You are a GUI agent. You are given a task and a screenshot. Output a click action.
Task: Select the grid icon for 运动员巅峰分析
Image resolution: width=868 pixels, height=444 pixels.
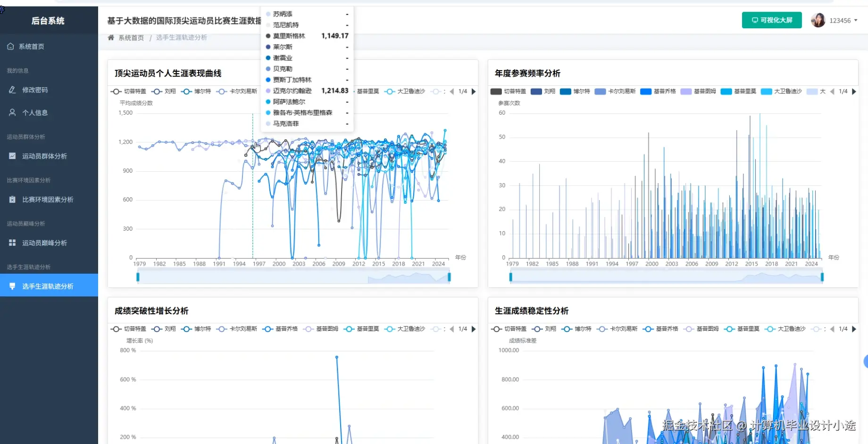pos(12,243)
